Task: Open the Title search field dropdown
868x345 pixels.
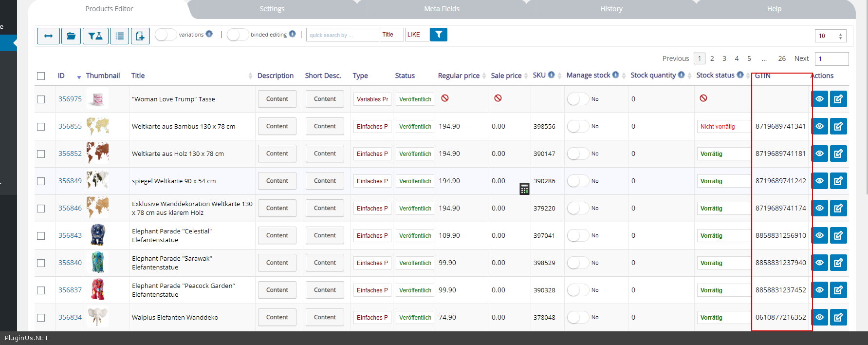Action: coord(391,35)
